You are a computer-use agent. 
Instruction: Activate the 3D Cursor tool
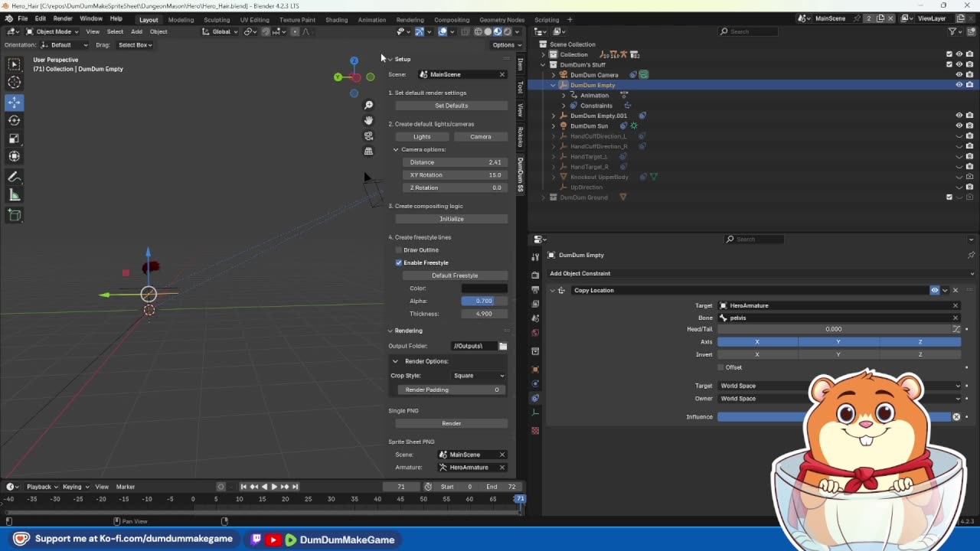coord(14,83)
